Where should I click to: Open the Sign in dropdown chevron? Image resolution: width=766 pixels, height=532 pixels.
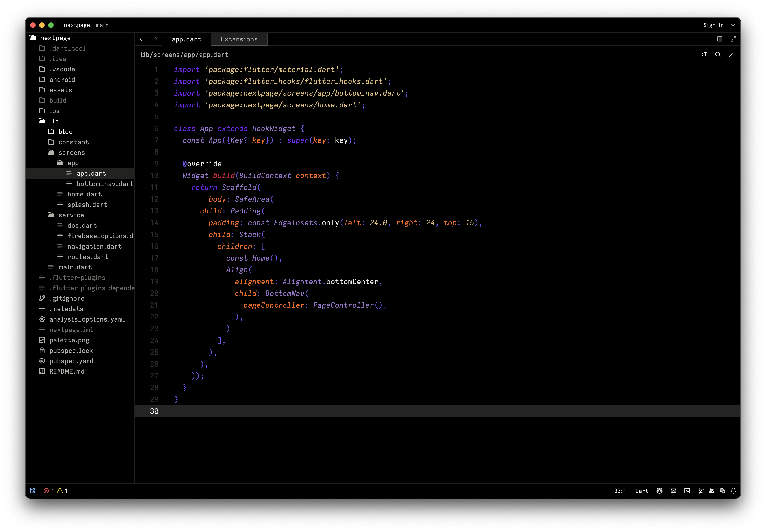point(733,25)
